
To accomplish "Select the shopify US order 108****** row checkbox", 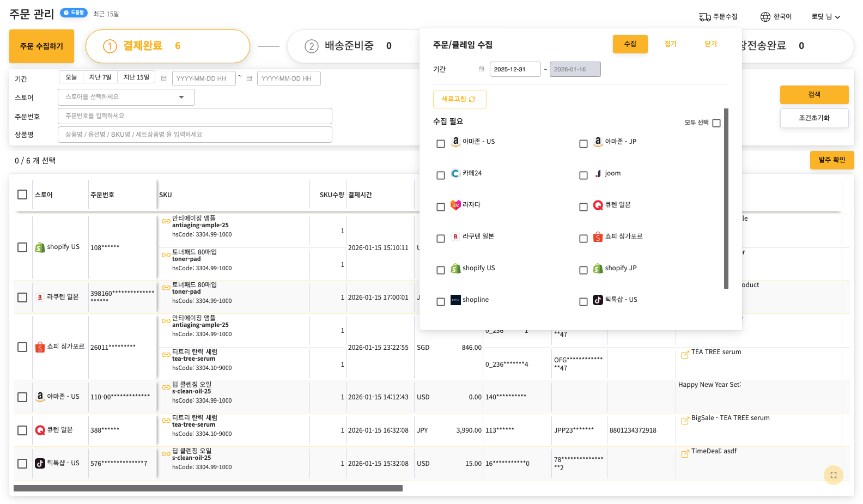I will (x=22, y=247).
